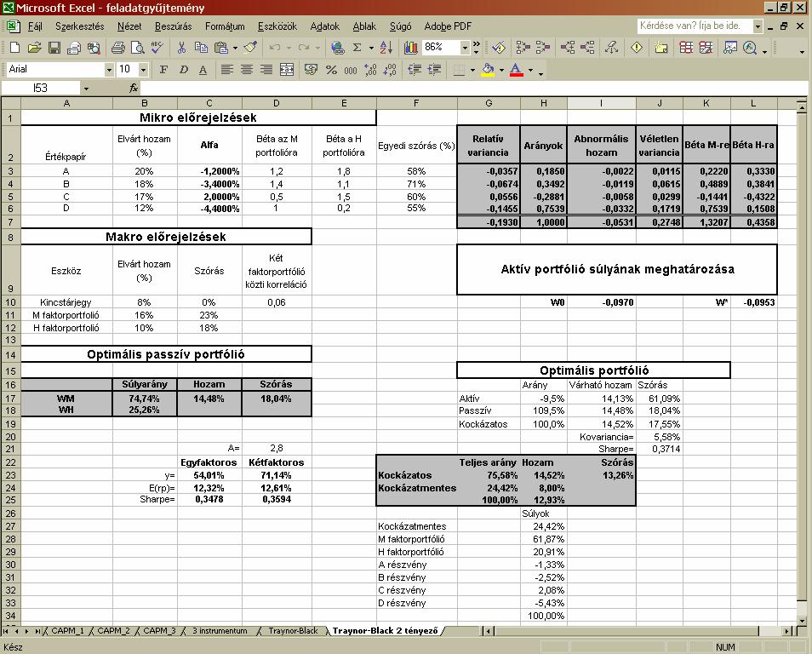This screenshot has height=654, width=812.
Task: Click the Evaluate Formula magnifier icon
Action: 750,49
